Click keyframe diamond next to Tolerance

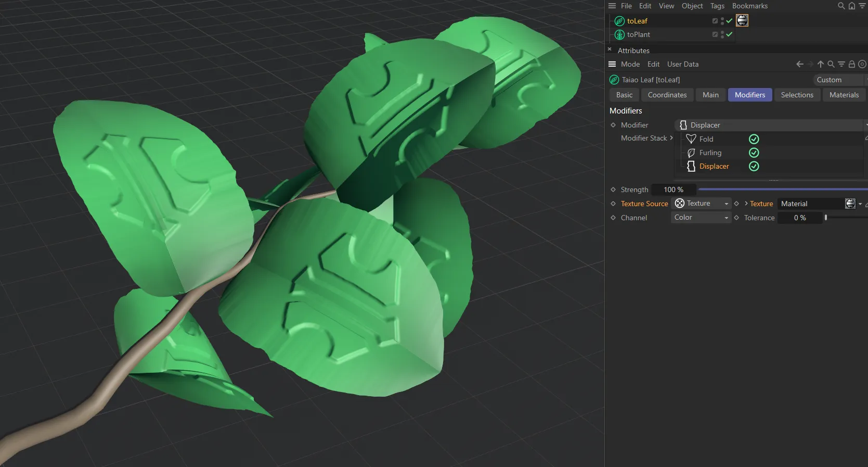736,218
